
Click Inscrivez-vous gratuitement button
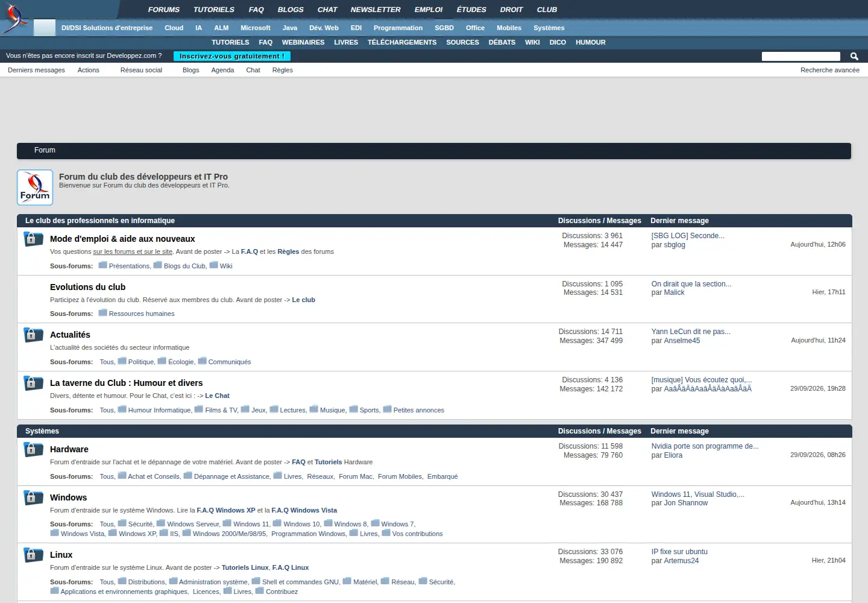(x=232, y=56)
